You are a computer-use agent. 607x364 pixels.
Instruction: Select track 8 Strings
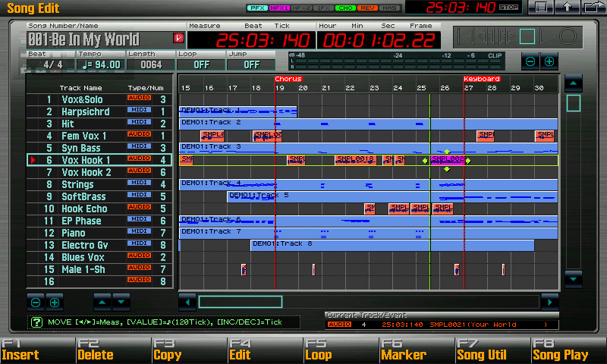[x=99, y=184]
